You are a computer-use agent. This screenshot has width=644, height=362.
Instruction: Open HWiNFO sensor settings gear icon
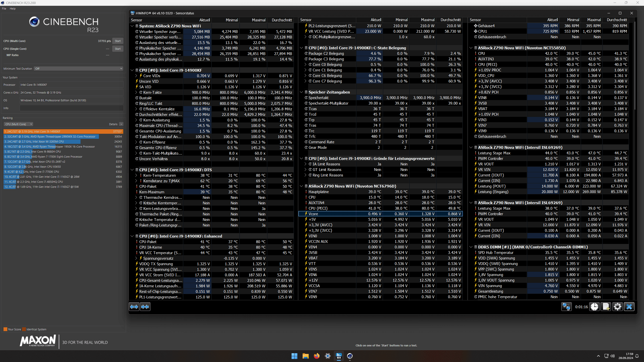tap(618, 307)
